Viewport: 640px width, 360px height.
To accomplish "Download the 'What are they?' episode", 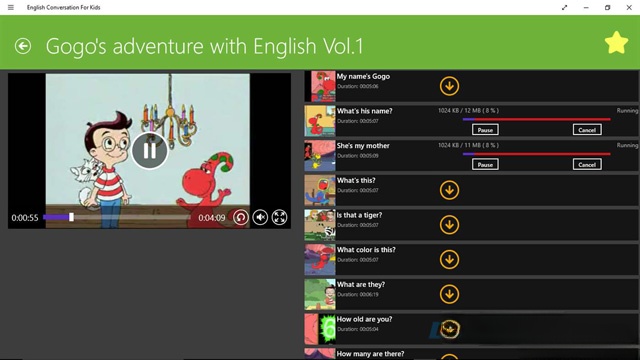I will [449, 294].
